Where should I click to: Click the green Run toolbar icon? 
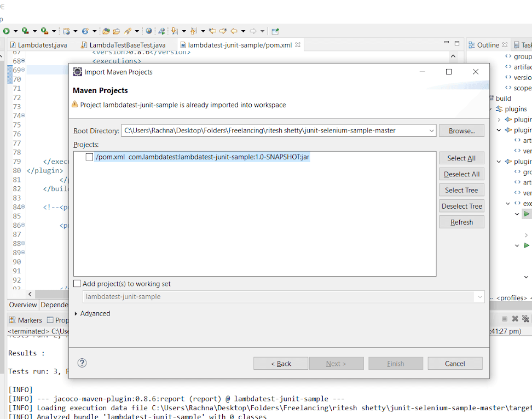click(x=6, y=31)
